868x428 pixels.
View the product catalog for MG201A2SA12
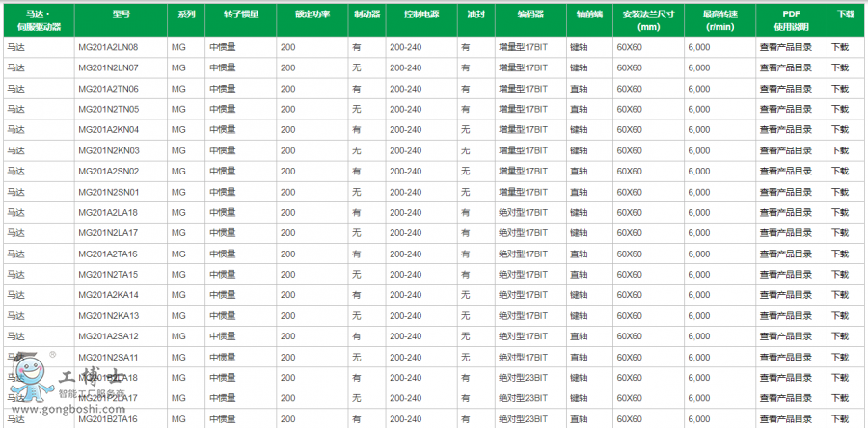[x=785, y=336]
